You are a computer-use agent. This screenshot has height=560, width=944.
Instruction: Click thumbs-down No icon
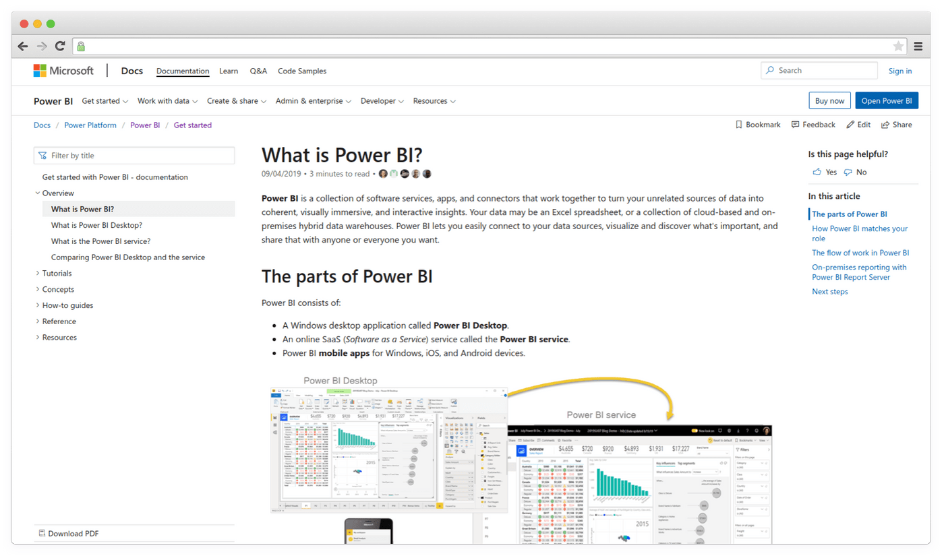[848, 172]
